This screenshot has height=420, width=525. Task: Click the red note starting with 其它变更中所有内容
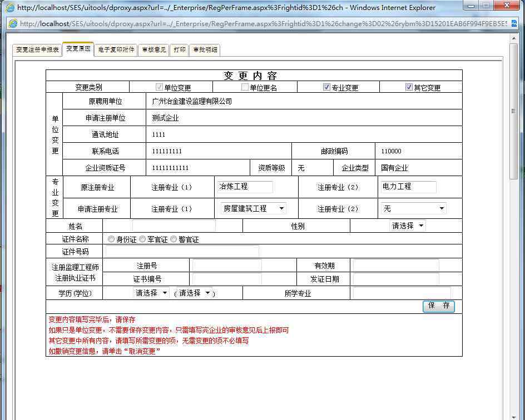pos(148,341)
